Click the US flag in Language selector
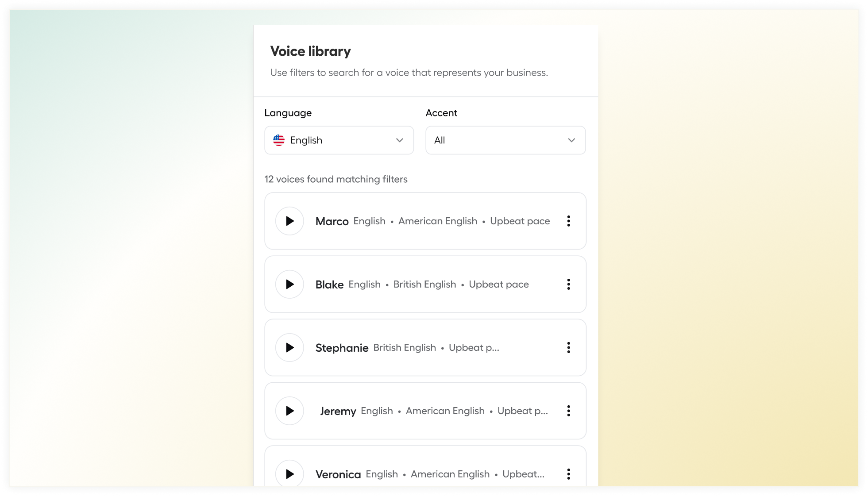The width and height of the screenshot is (868, 496). coord(279,140)
